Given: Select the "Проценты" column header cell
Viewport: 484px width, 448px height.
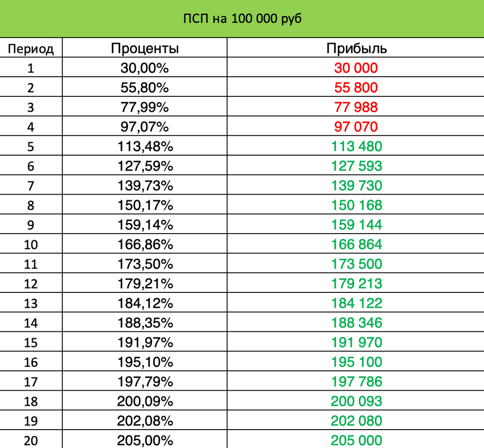Looking at the screenshot, I should (x=145, y=48).
